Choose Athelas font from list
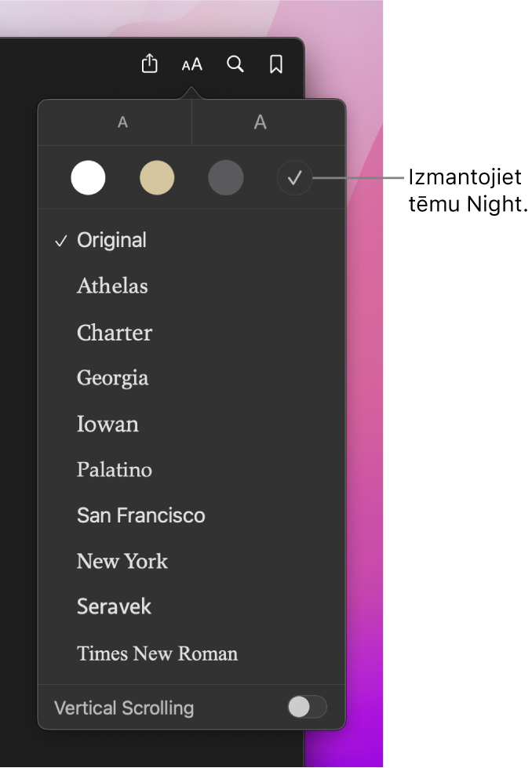The image size is (532, 768). [112, 286]
